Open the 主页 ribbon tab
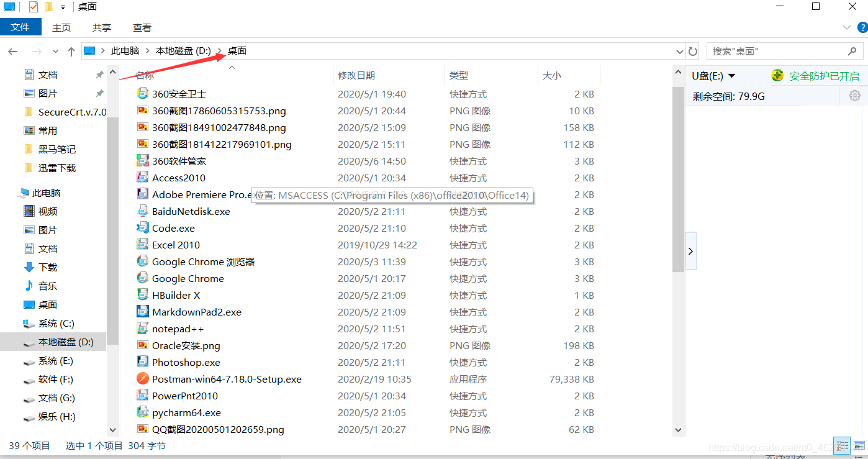This screenshot has width=868, height=459. pyautogui.click(x=61, y=27)
